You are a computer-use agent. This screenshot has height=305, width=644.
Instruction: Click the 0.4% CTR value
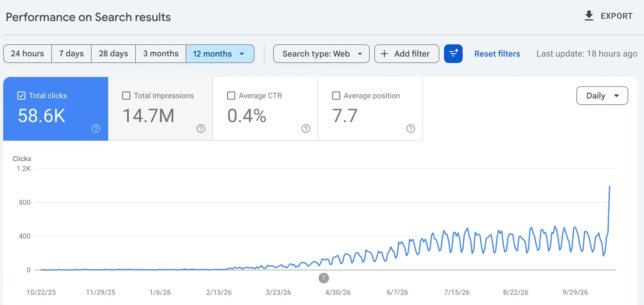pyautogui.click(x=247, y=116)
